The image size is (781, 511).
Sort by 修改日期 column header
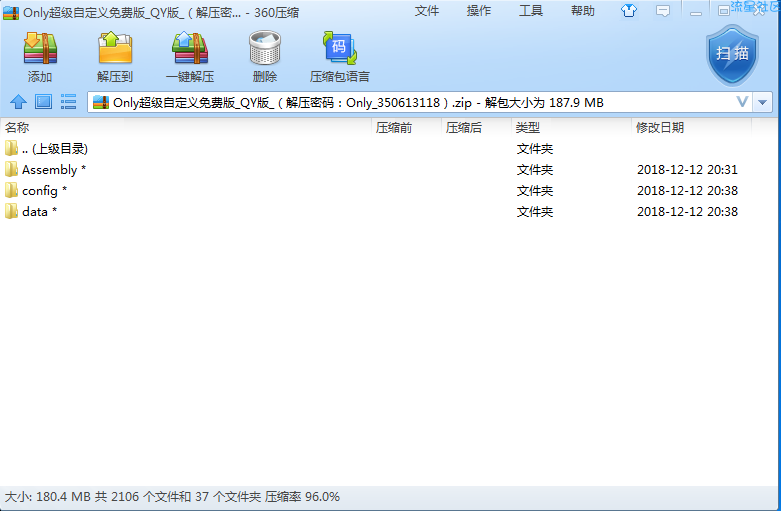point(691,128)
